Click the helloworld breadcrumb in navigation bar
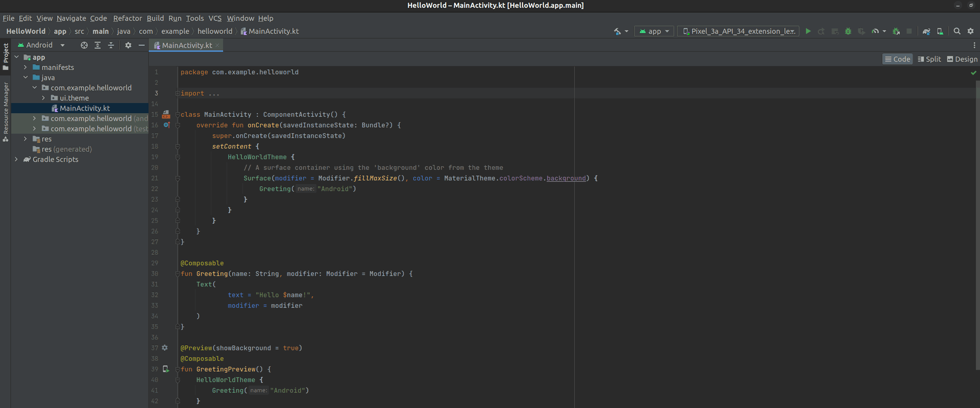 click(x=215, y=31)
